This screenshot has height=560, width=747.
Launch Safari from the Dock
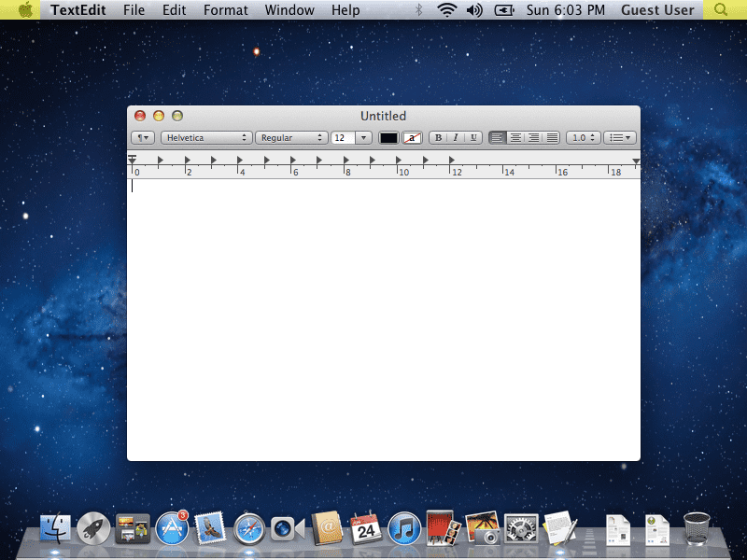[x=248, y=529]
